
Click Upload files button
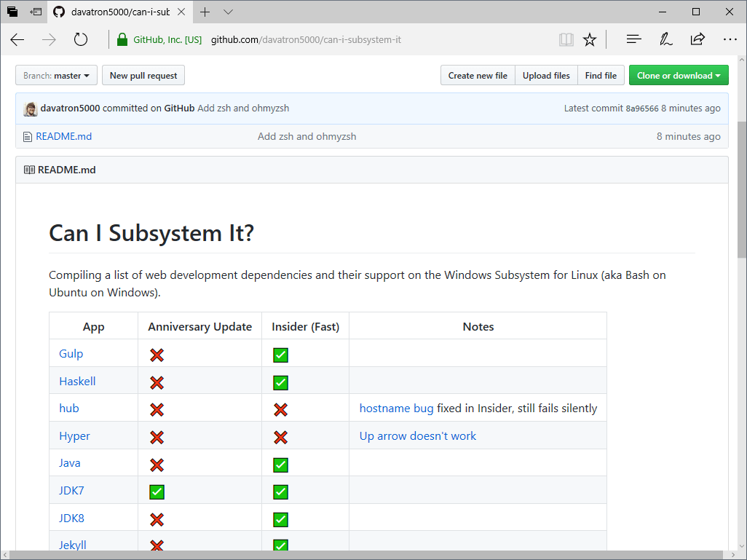coord(546,75)
